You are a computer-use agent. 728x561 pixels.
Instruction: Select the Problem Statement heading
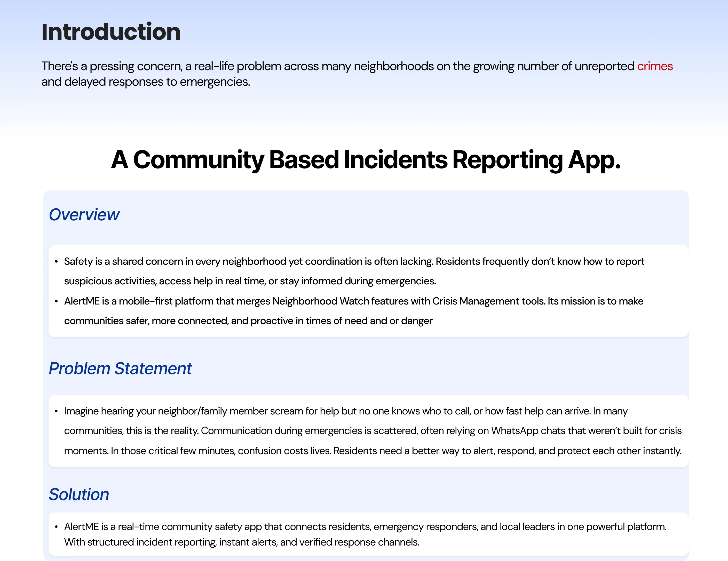point(120,368)
